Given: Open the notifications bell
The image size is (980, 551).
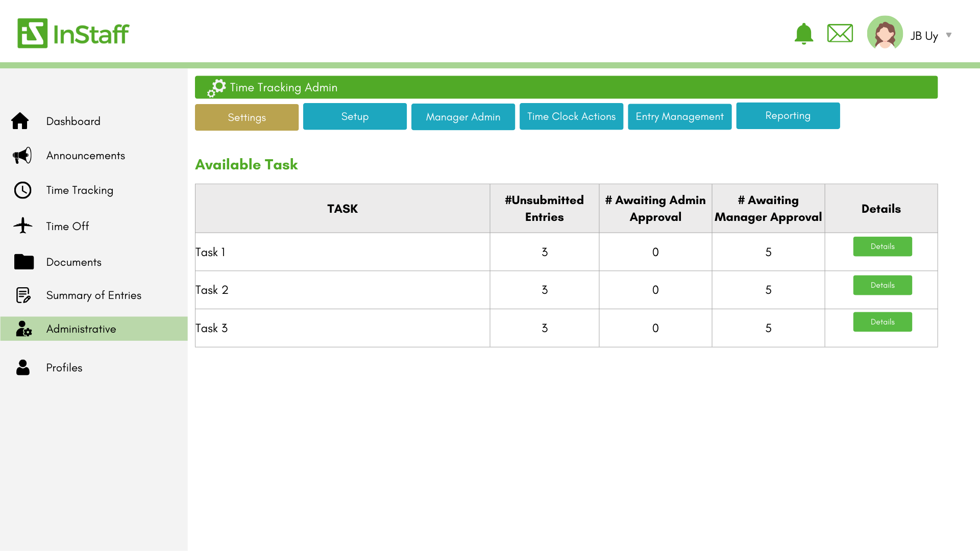Looking at the screenshot, I should click(803, 34).
